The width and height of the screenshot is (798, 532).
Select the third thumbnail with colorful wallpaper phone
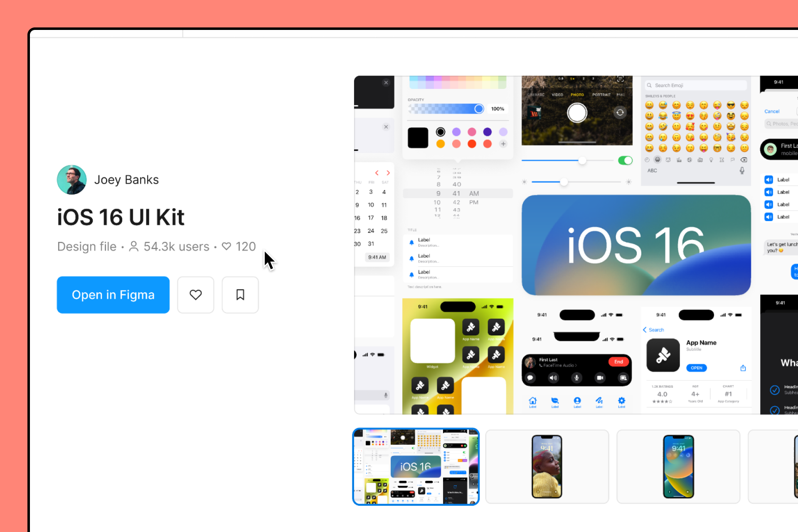tap(678, 466)
